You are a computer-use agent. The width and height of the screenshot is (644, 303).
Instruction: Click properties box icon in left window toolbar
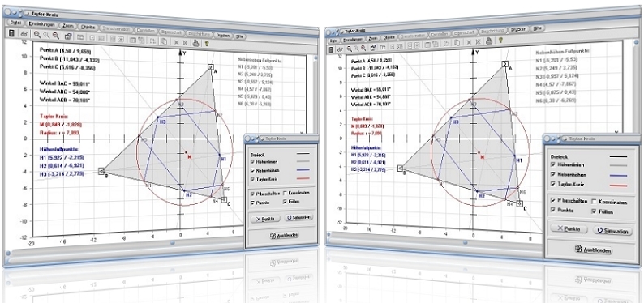68,36
